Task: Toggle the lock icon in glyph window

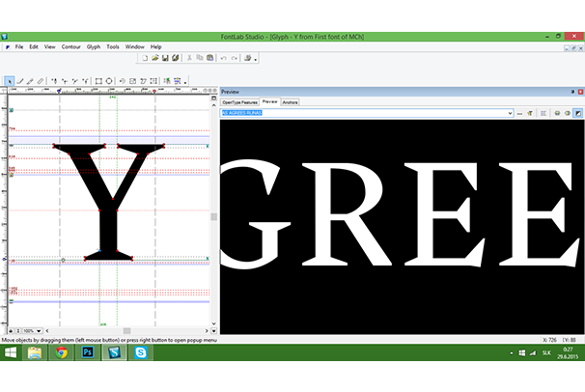Action: pos(12,330)
